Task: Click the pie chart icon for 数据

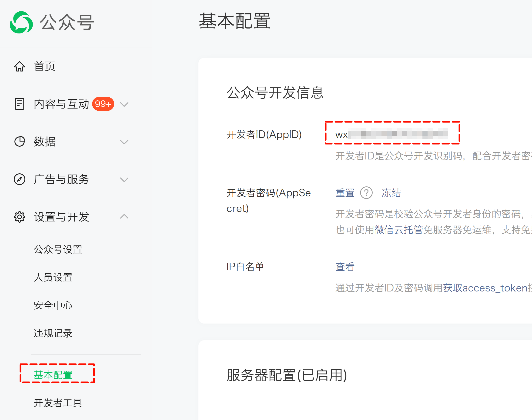Action: click(x=20, y=141)
